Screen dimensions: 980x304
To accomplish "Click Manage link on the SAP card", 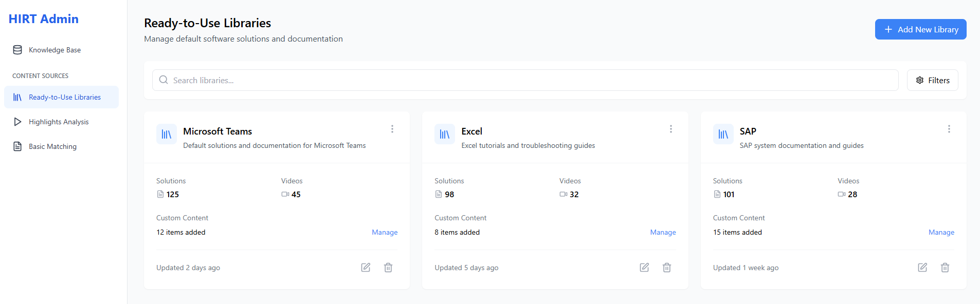I will 941,232.
